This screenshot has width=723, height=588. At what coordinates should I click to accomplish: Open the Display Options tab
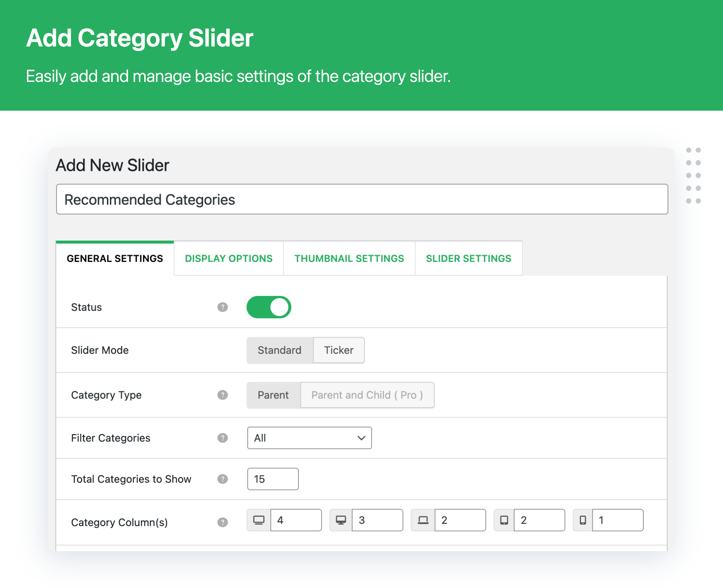click(x=229, y=259)
